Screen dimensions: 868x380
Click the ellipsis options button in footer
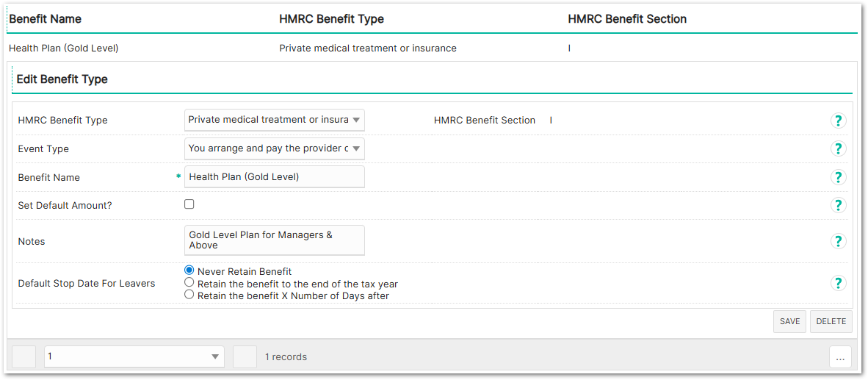(x=840, y=357)
